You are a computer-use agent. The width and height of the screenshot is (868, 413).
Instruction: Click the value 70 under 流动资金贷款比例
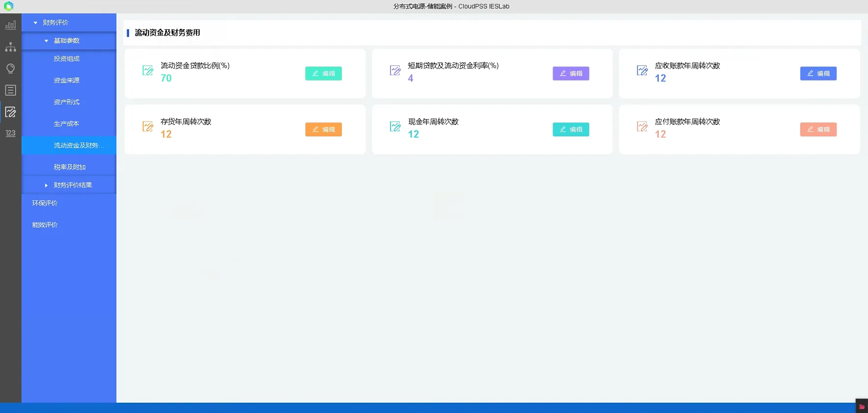point(166,78)
